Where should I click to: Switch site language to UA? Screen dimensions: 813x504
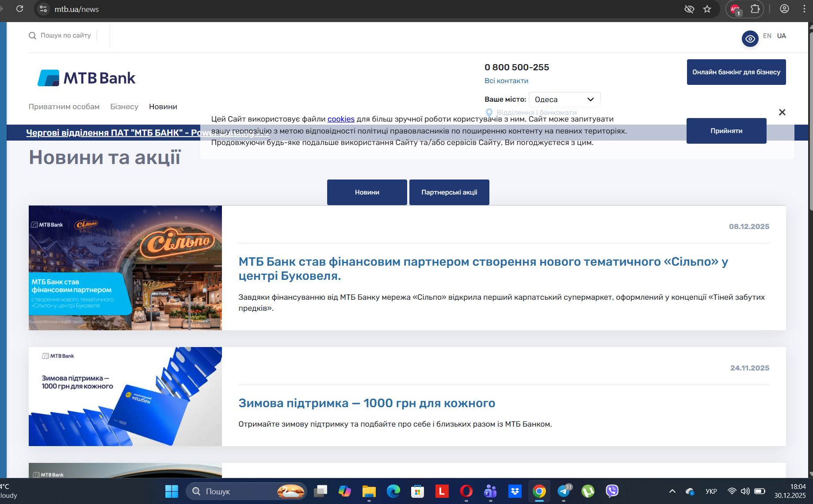[782, 36]
